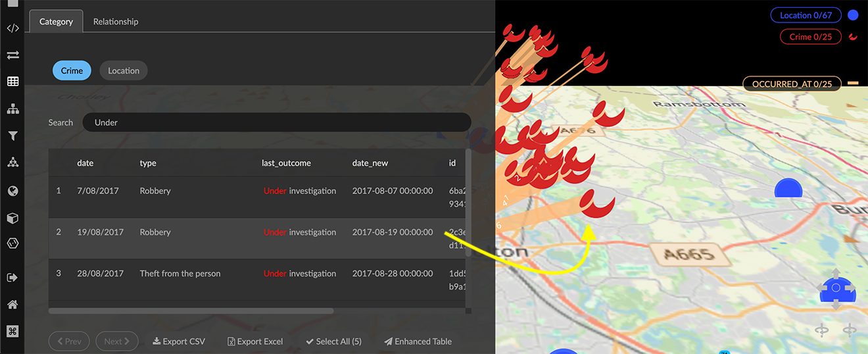Viewport: 868px width, 354px height.
Task: Select the hierarchy layout icon in sidebar
Action: tap(12, 109)
